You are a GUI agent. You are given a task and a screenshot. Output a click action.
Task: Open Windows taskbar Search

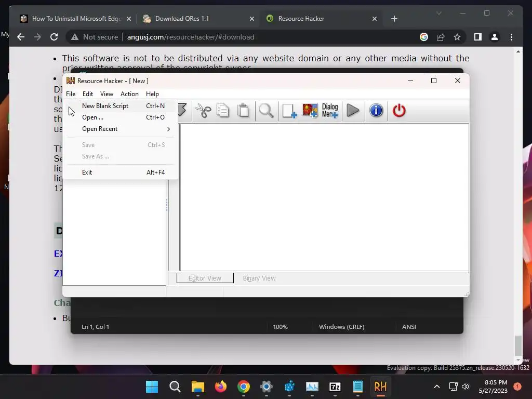click(x=175, y=387)
